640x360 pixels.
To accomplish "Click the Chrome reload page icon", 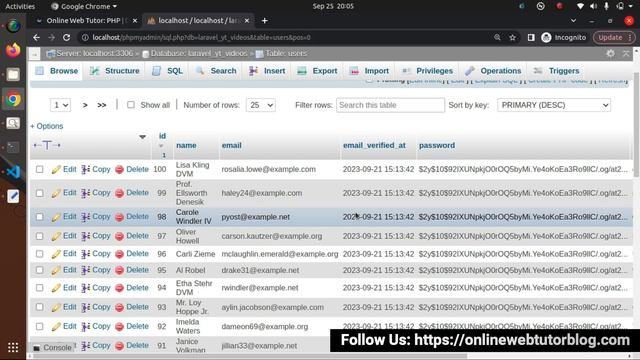I will tap(67, 38).
